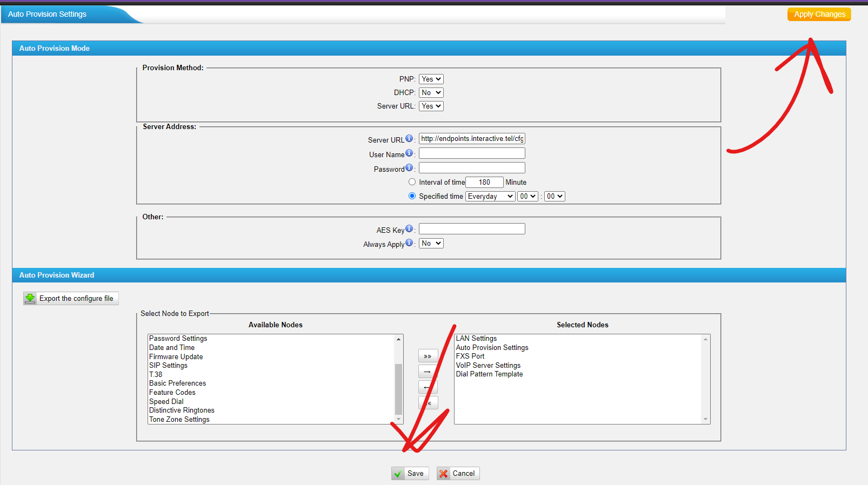Select VoIP Server Settings in Selected Nodes

point(489,366)
